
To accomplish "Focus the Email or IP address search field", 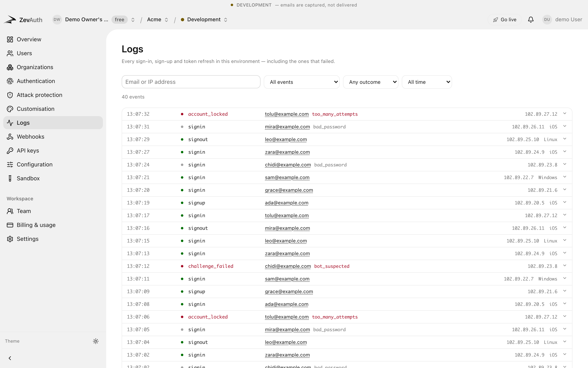I will point(191,82).
